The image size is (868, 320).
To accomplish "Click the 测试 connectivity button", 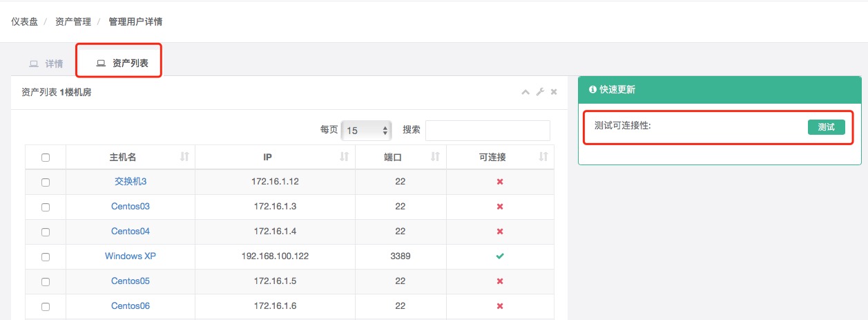I will [827, 127].
